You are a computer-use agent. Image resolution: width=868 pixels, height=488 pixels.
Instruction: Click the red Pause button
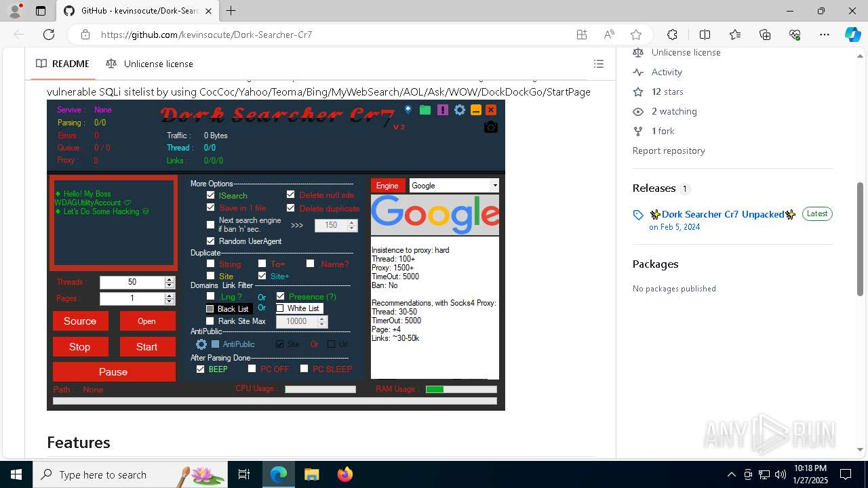click(114, 372)
